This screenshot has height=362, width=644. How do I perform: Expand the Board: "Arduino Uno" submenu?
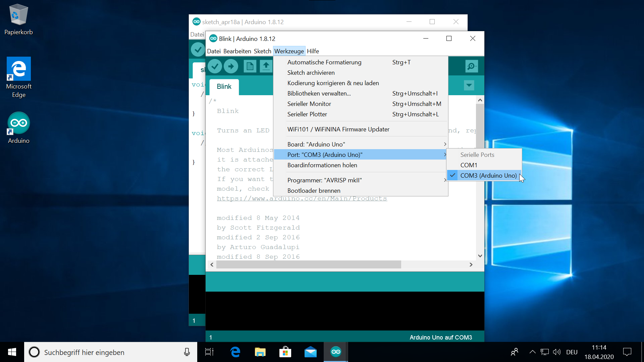pos(361,144)
